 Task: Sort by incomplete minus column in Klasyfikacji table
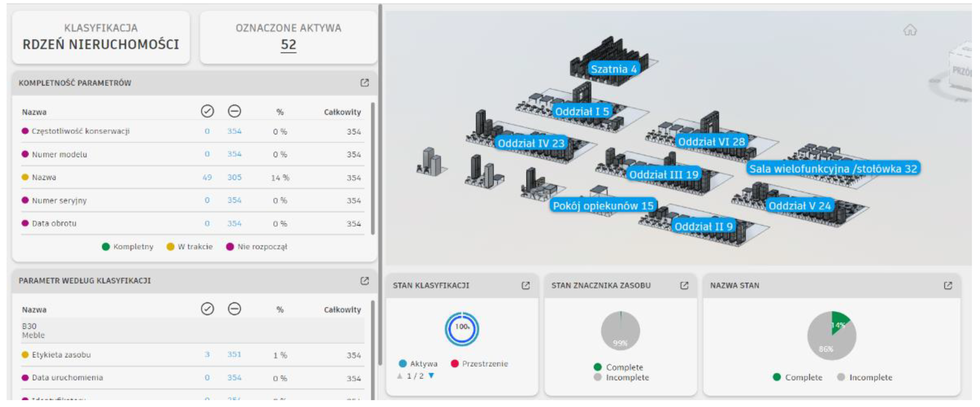pyautogui.click(x=234, y=309)
